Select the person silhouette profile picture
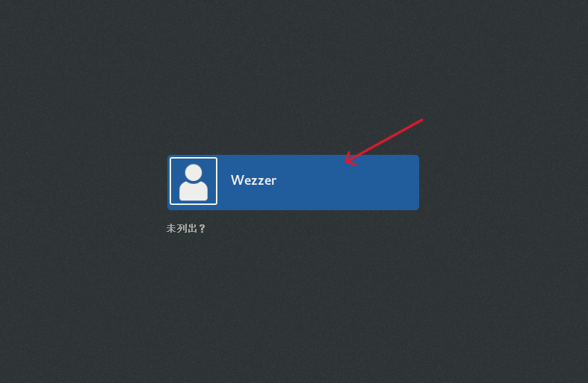This screenshot has height=383, width=588. click(194, 181)
